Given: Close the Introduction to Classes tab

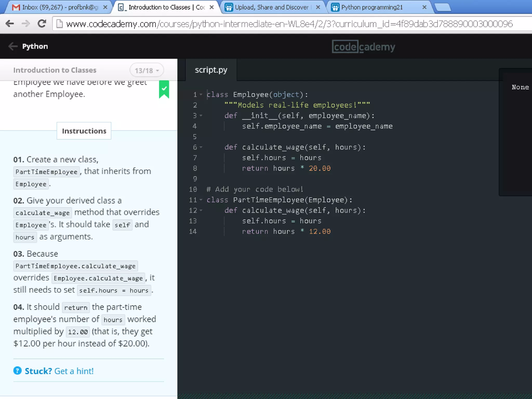Looking at the screenshot, I should click(x=212, y=7).
